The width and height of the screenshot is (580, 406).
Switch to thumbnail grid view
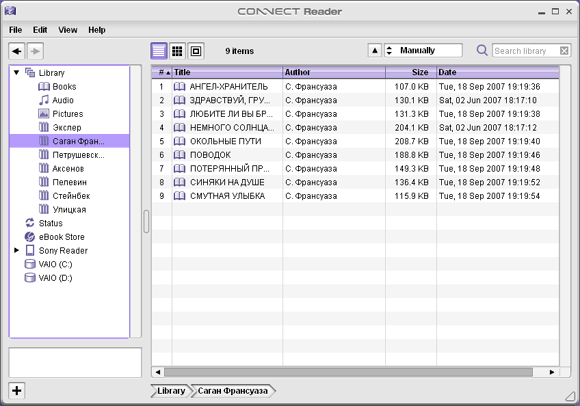(177, 51)
